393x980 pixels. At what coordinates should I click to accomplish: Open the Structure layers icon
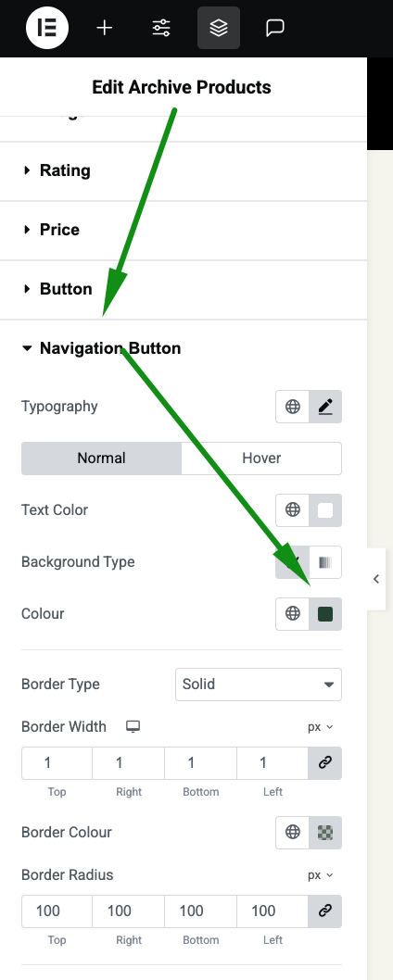219,28
